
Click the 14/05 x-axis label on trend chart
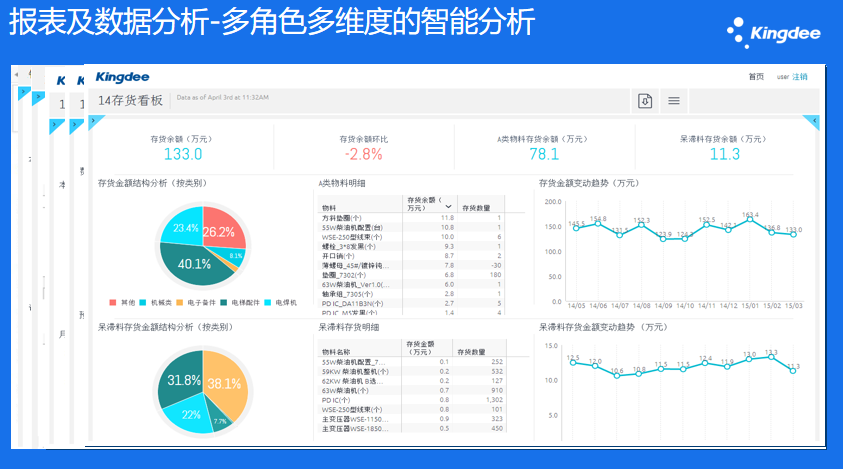click(576, 305)
